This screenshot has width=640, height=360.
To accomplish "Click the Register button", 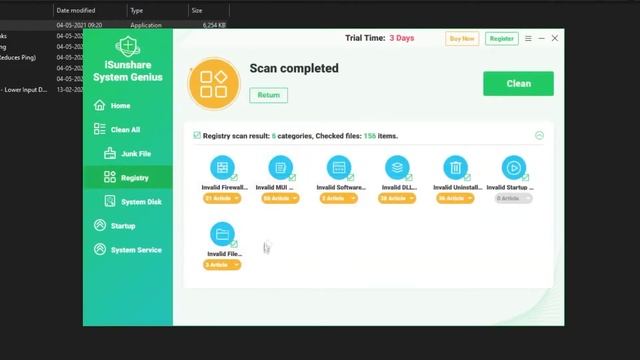I will tap(502, 39).
